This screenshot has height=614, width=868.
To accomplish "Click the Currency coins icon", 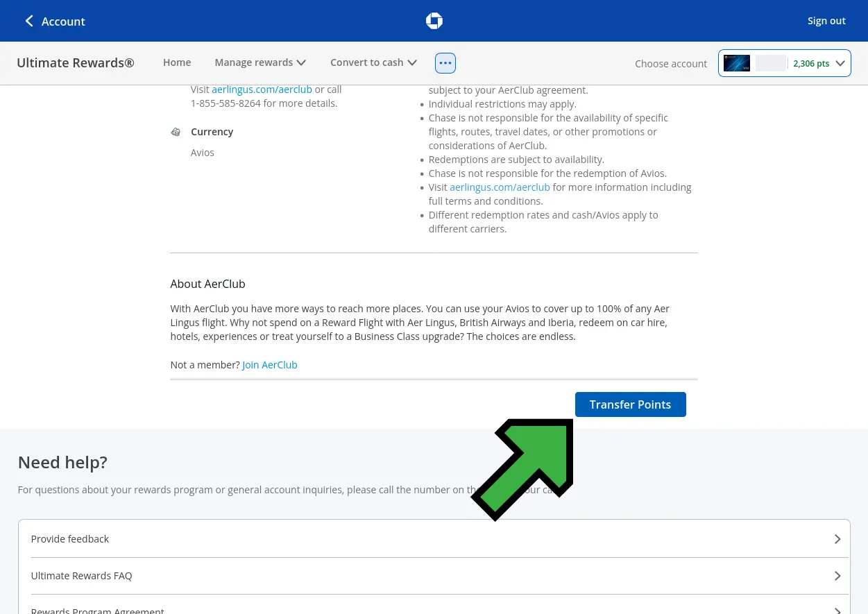I will (176, 132).
